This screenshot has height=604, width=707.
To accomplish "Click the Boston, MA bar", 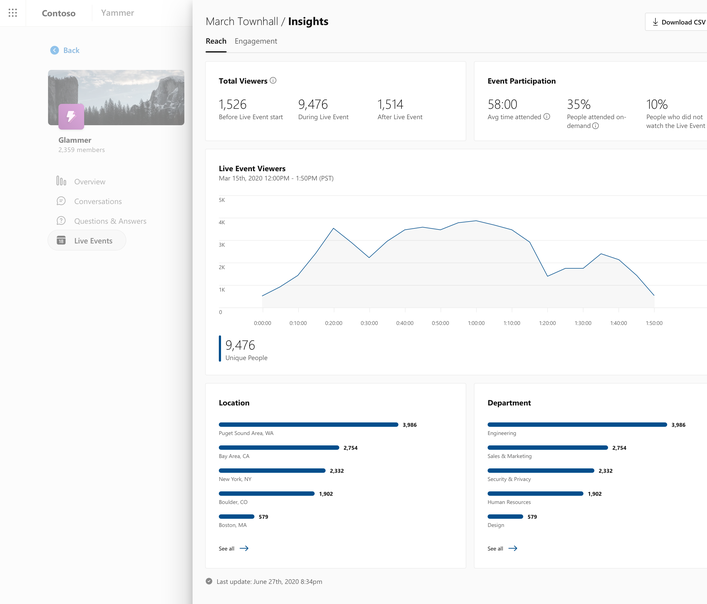I will click(x=236, y=517).
